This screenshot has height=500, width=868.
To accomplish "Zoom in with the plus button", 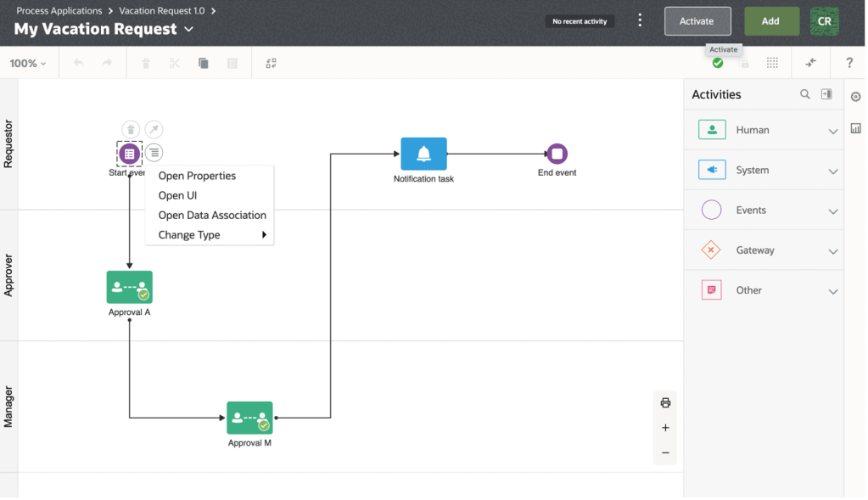I will [x=665, y=428].
